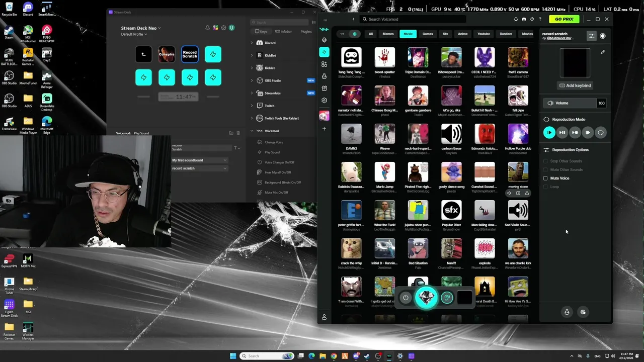Go back using Voicemod's left arrow

[x=353, y=19]
